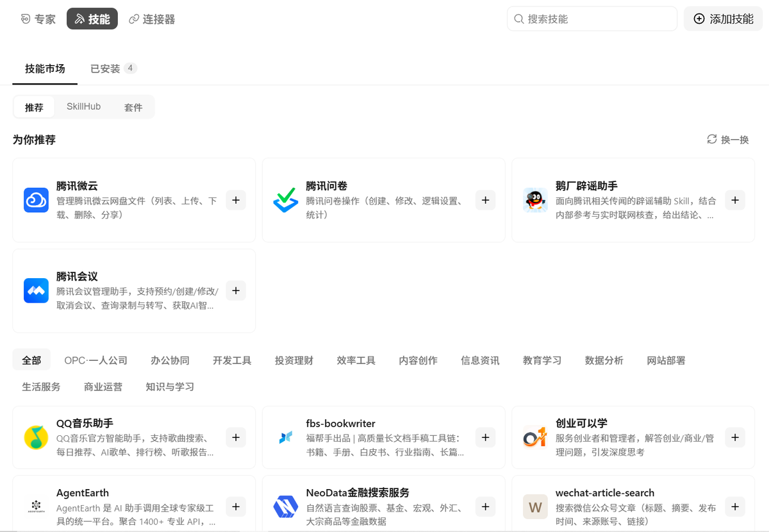Viewport: 769px width, 532px height.
Task: Switch to the 技能市场 tab
Action: click(45, 69)
